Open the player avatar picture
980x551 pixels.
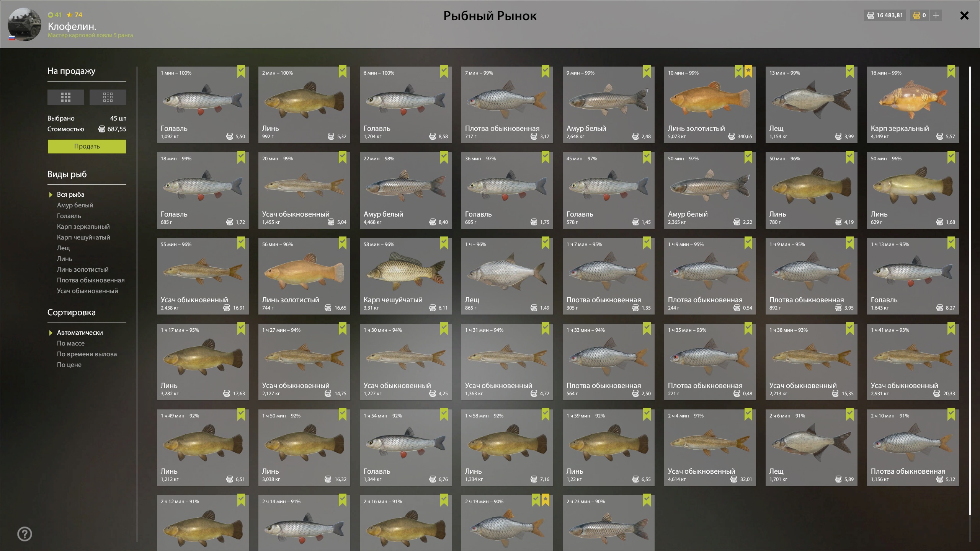coord(24,24)
